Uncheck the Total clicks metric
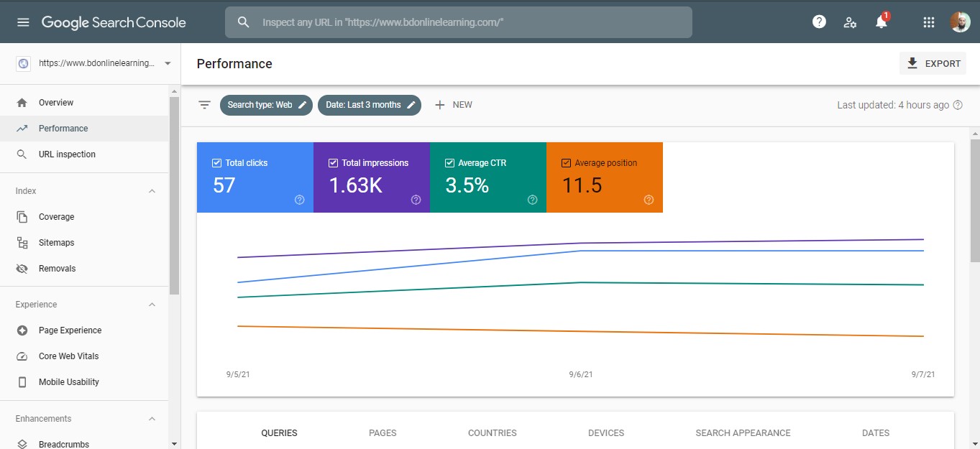The width and height of the screenshot is (980, 449). [217, 162]
